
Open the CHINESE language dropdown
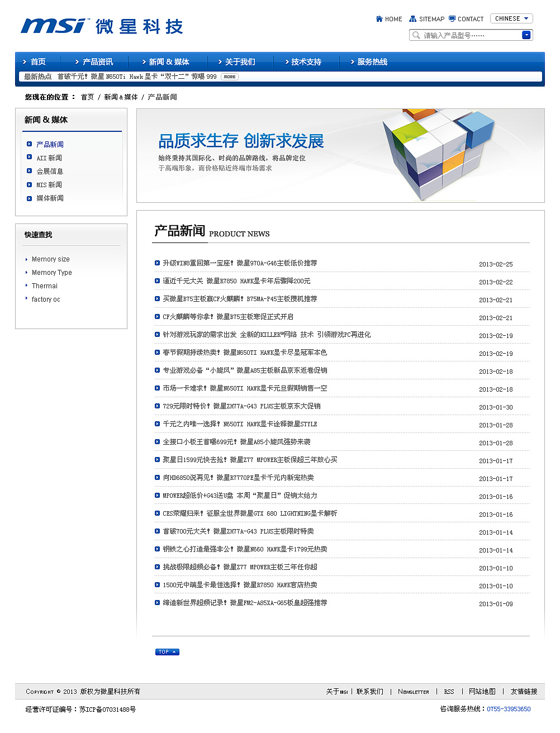tap(511, 18)
